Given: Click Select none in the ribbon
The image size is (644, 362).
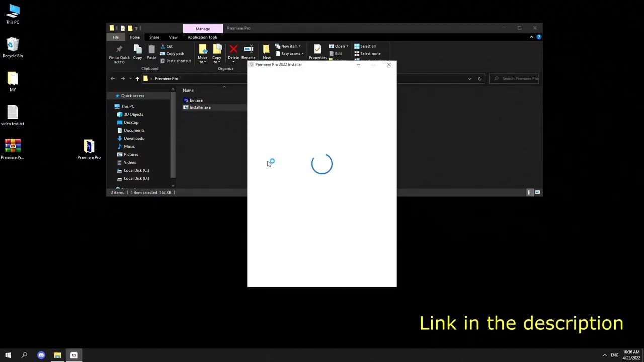Looking at the screenshot, I should point(367,54).
